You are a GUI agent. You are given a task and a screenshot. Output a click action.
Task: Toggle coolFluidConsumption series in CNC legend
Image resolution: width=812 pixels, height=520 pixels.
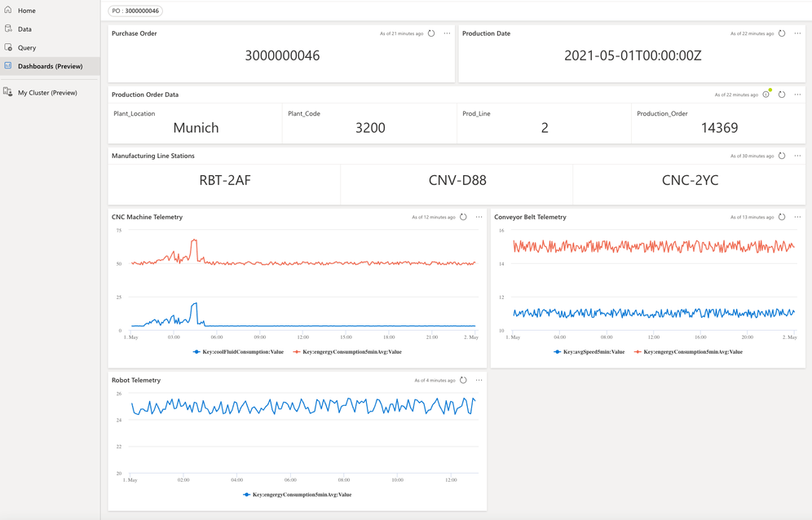tap(238, 351)
